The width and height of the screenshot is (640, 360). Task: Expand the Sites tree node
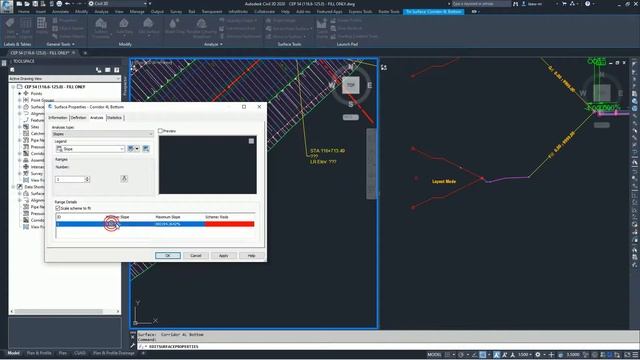click(x=20, y=127)
